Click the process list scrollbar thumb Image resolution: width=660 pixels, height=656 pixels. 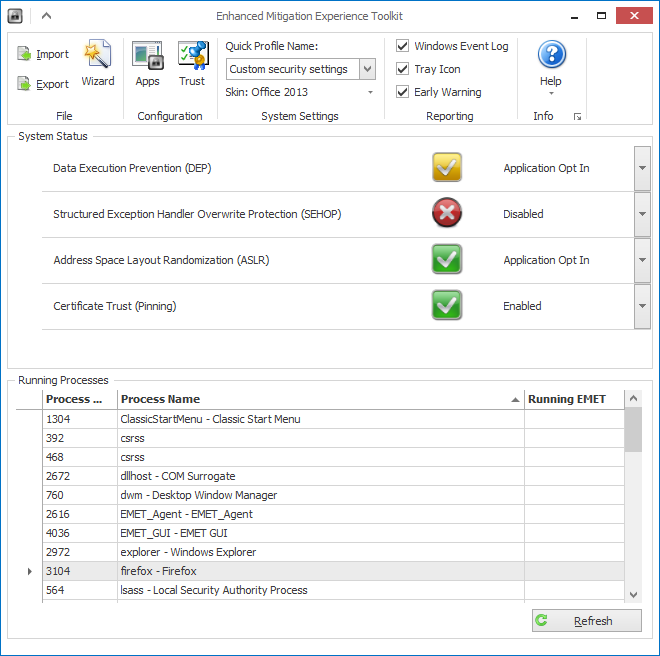click(633, 429)
